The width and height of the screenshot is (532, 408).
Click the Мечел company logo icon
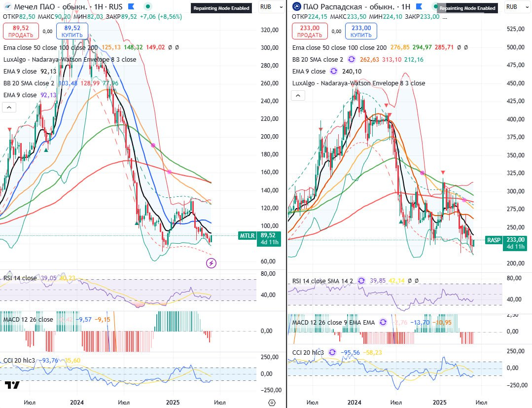pos(7,6)
